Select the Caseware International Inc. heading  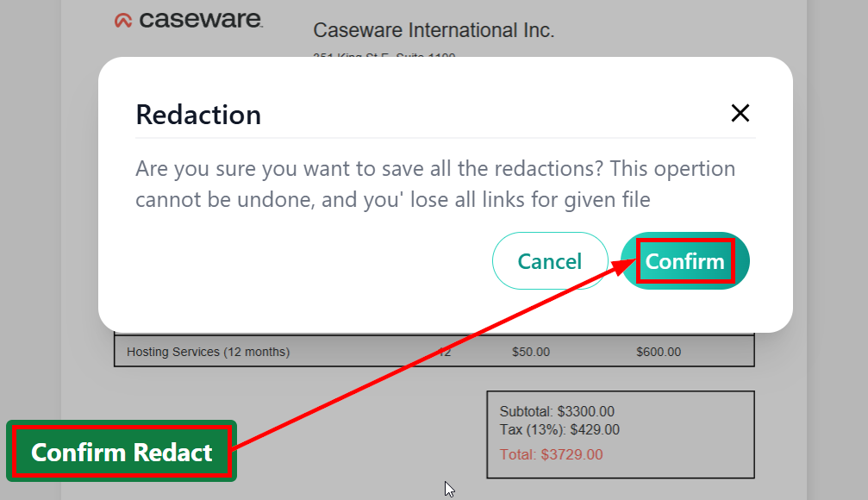434,31
